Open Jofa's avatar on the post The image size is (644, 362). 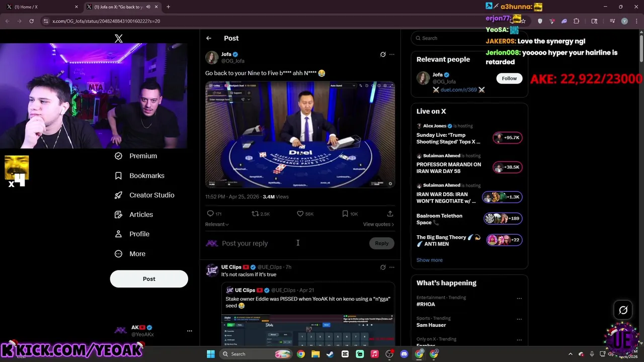[212, 57]
